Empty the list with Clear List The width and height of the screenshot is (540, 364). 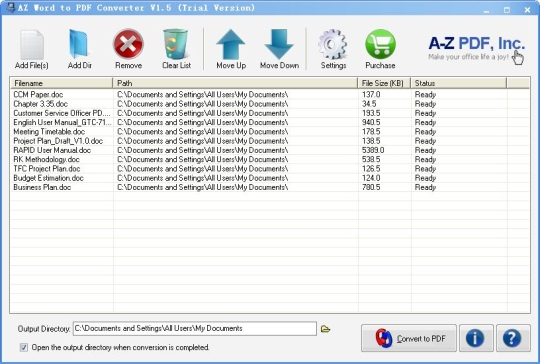coord(176,44)
